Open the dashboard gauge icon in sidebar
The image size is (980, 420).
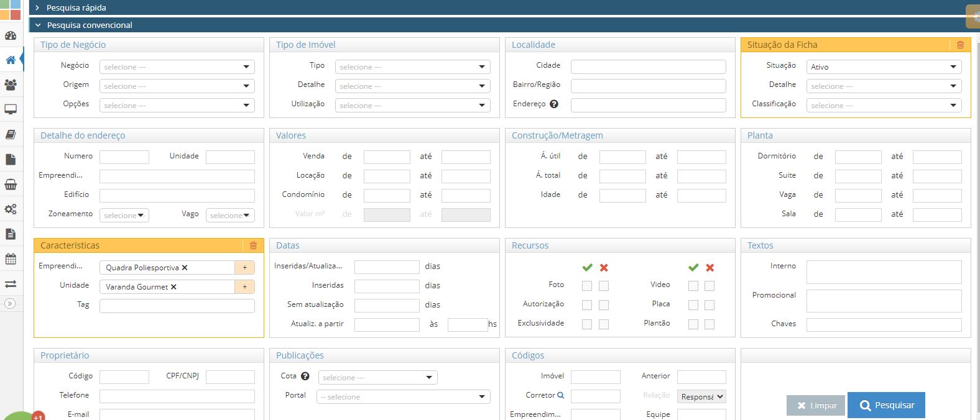click(x=11, y=35)
